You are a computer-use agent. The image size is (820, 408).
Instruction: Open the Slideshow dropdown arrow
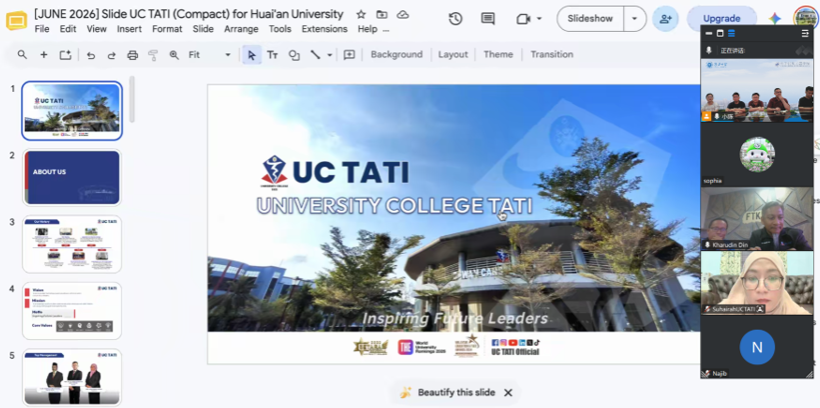pos(635,19)
